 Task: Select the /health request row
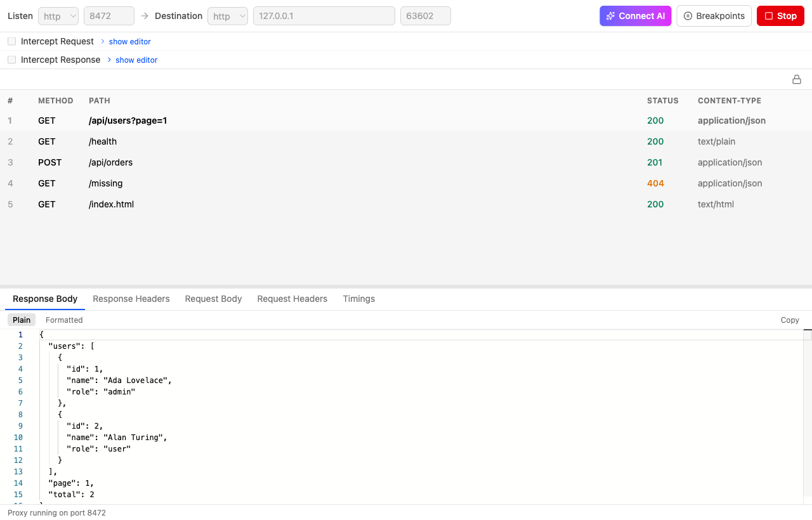coord(406,141)
